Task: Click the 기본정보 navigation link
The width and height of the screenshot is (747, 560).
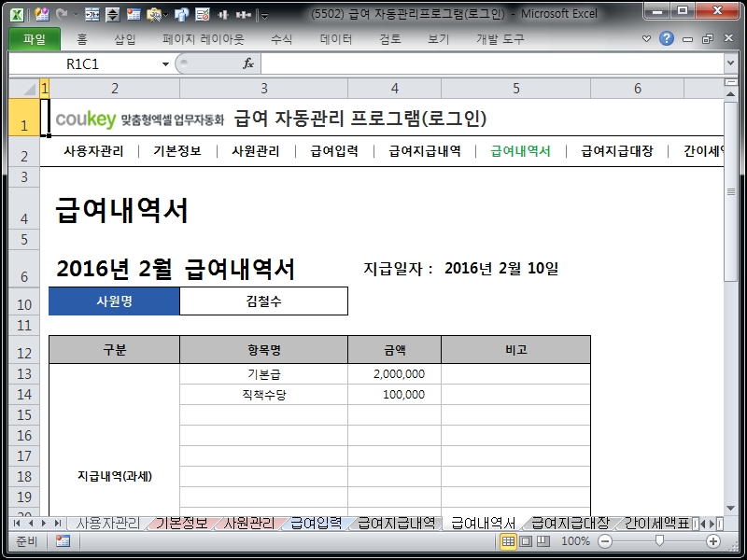Action: [177, 151]
